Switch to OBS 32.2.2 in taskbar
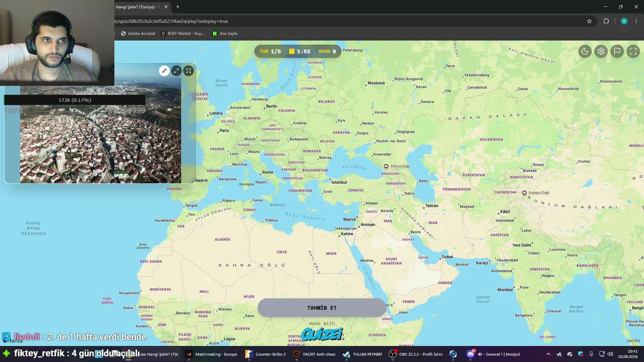Viewport: 644px width, 362px height. pyautogui.click(x=416, y=354)
